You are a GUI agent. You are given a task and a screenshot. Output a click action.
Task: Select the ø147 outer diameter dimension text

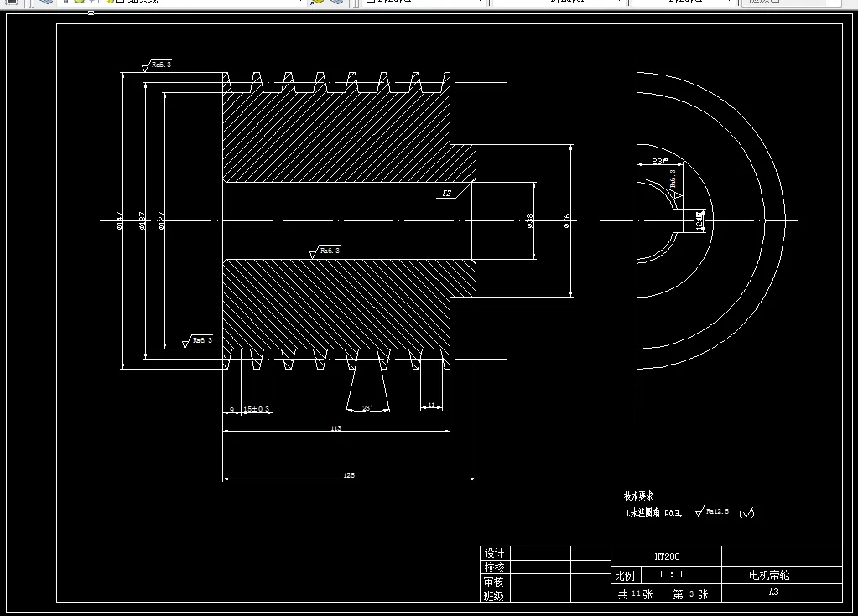coord(119,220)
